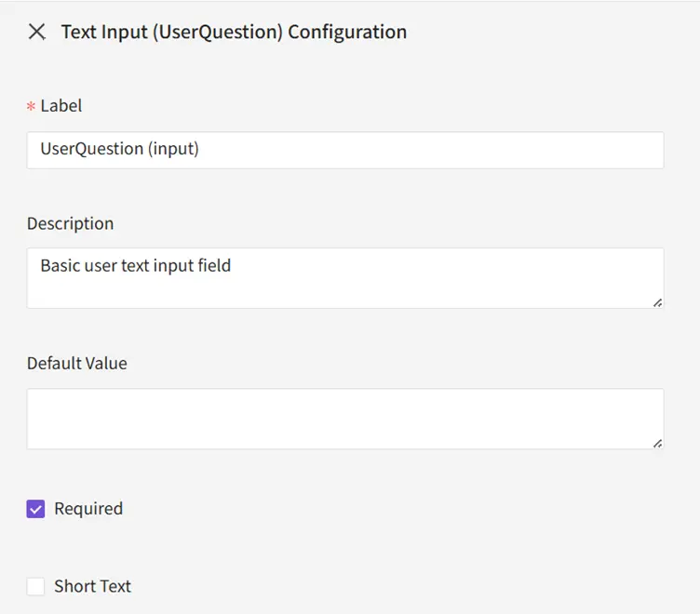
Task: Click the Default Value resize handle
Action: 657,444
